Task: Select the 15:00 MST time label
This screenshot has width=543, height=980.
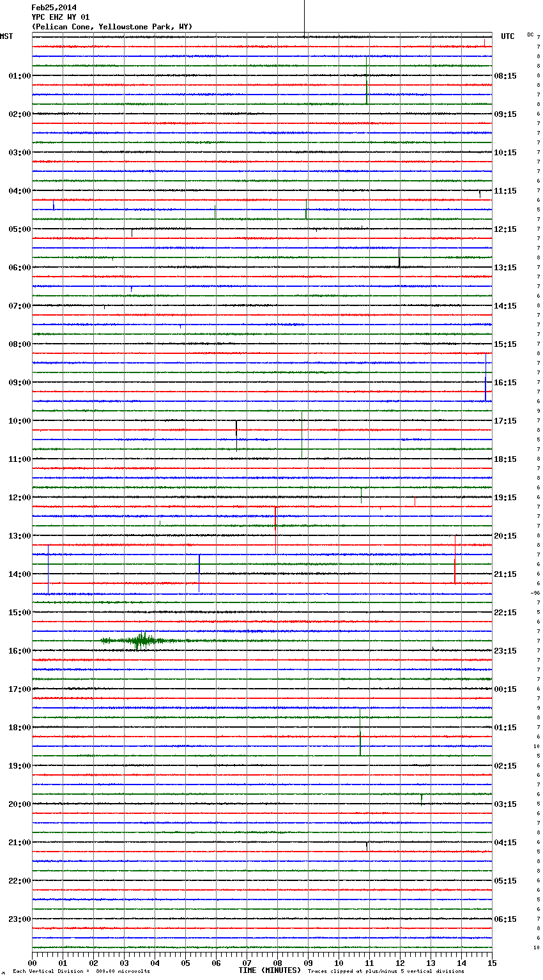Action: coord(20,613)
